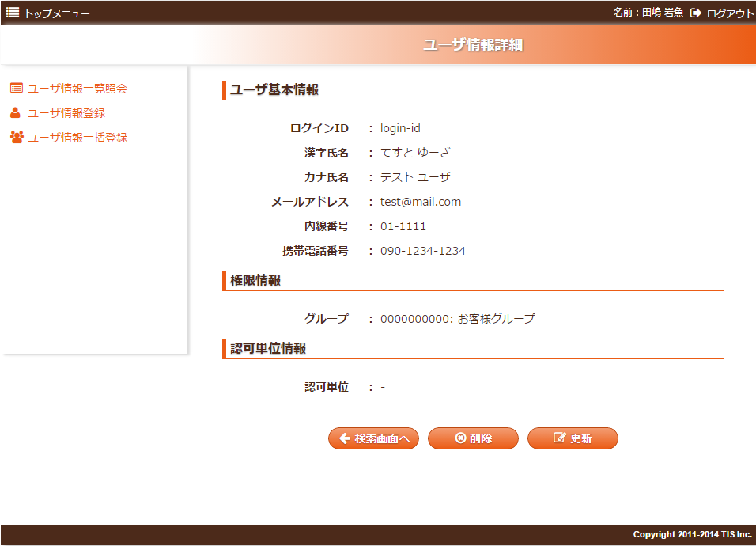Click the login-id value
The image size is (756, 546).
pyautogui.click(x=400, y=128)
